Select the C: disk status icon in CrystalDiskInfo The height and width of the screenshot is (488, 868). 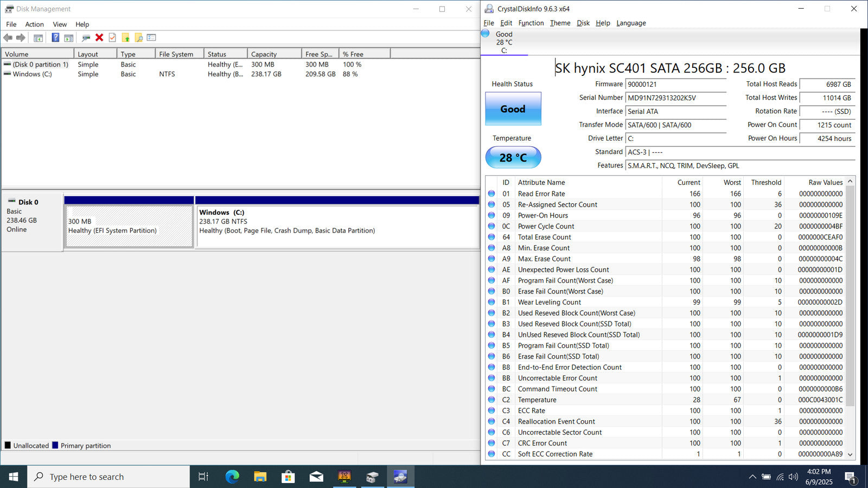click(486, 34)
